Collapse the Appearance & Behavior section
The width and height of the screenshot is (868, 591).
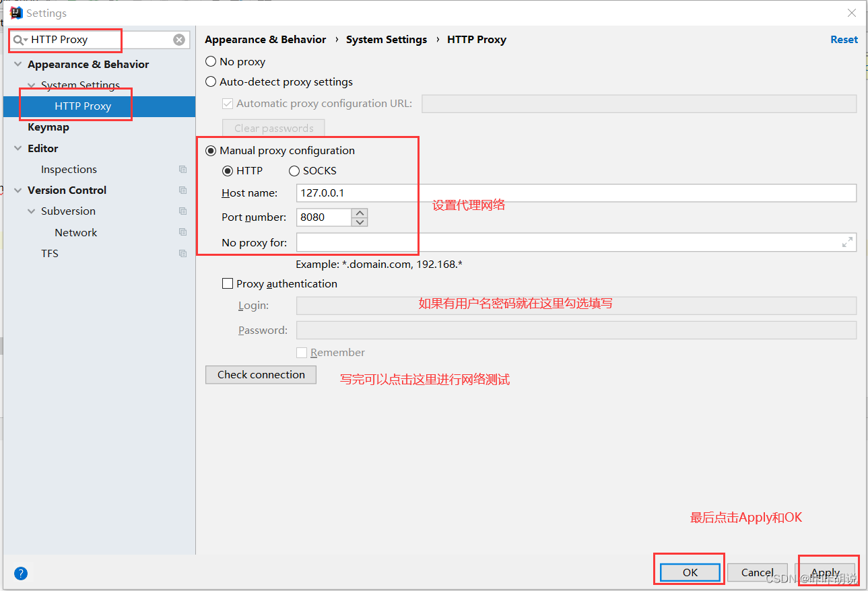point(18,64)
